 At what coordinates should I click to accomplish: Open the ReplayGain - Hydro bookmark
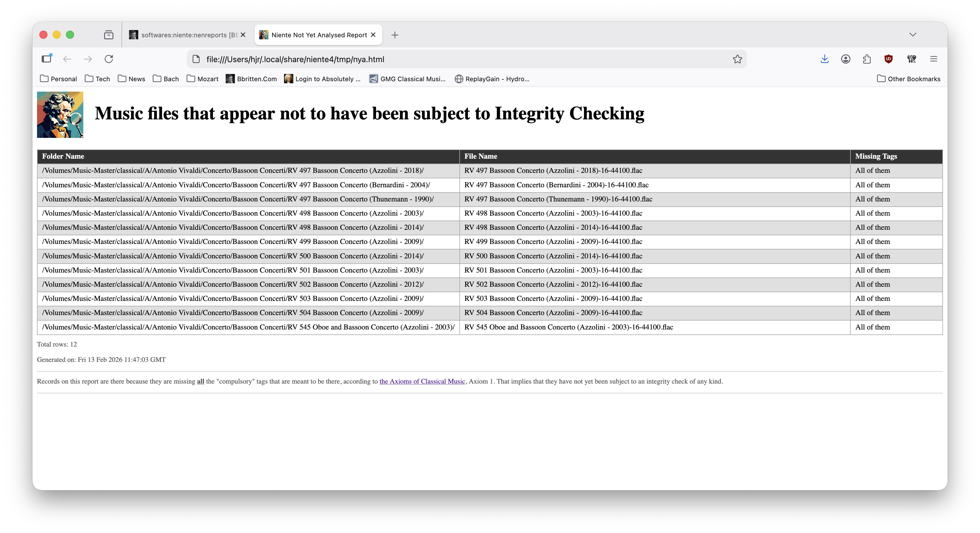coord(492,79)
